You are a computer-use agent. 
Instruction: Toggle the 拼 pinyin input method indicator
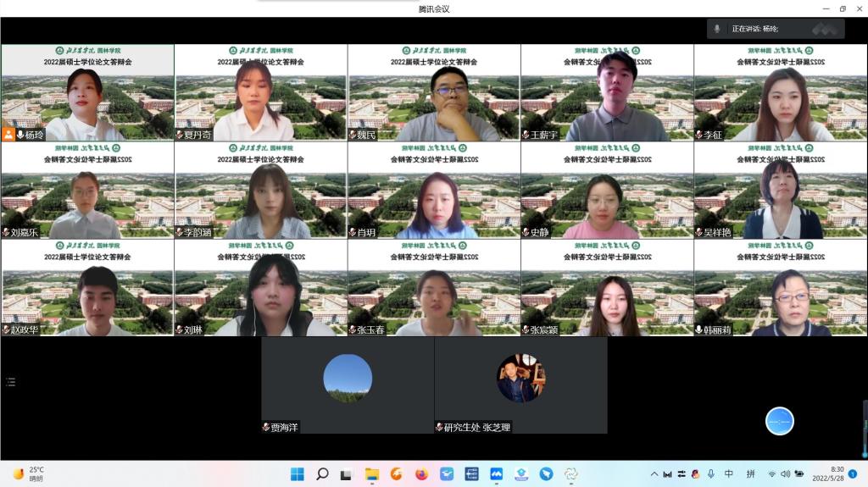point(751,473)
